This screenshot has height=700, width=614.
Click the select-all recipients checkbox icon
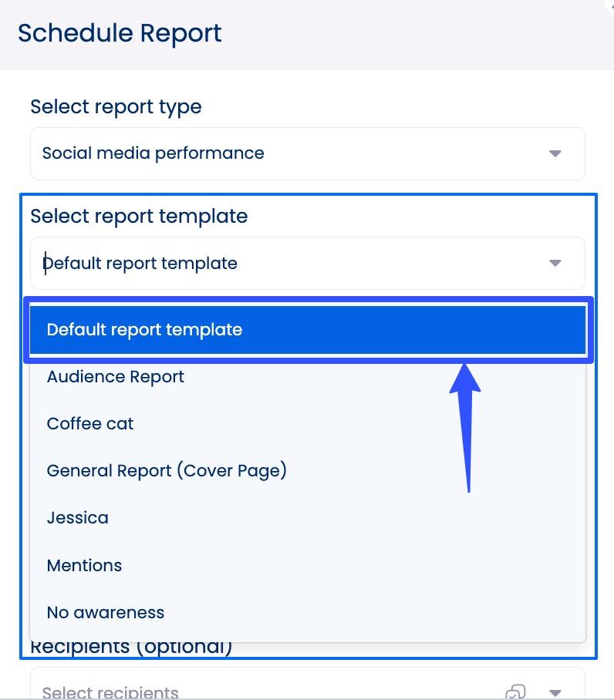[x=517, y=692]
